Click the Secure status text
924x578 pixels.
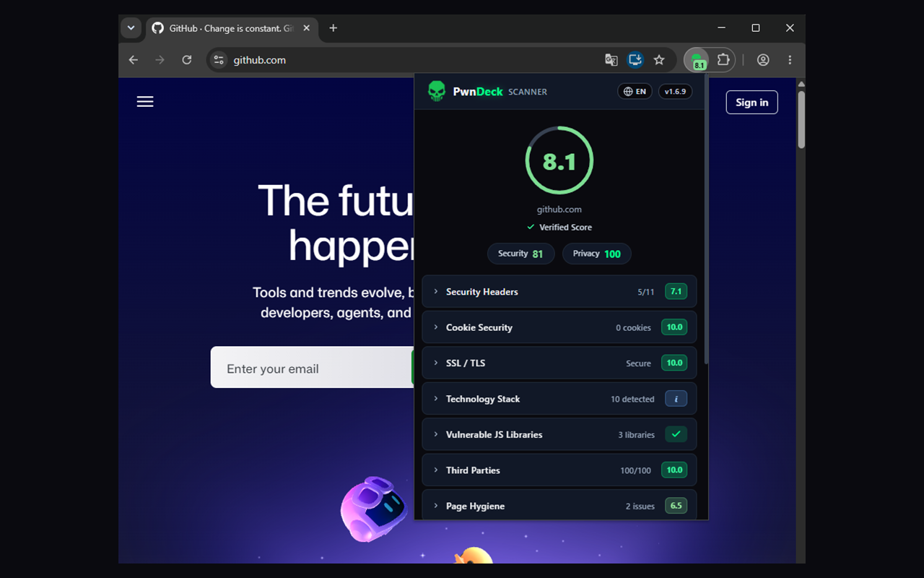638,363
